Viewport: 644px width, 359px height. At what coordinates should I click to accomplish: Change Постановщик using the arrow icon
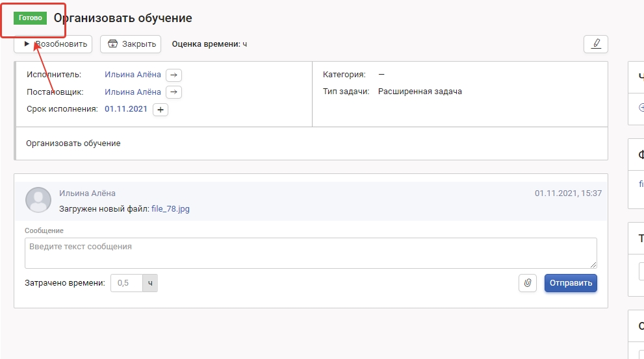tap(174, 92)
